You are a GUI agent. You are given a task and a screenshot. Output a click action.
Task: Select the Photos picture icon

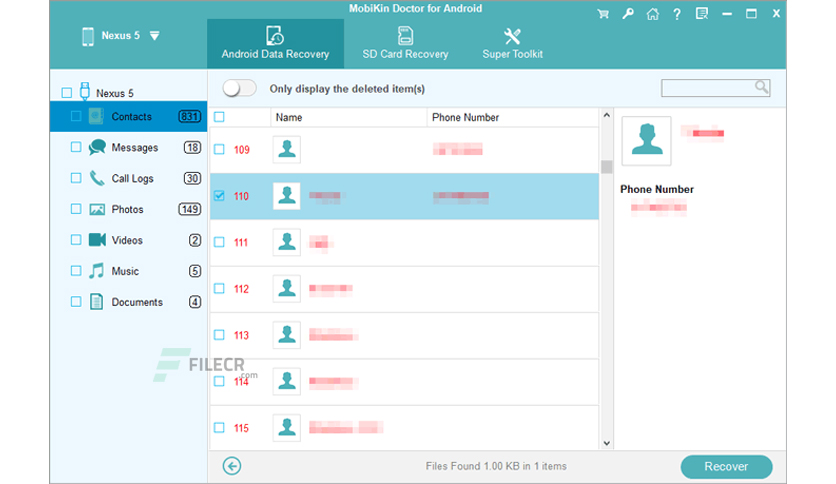tap(97, 209)
